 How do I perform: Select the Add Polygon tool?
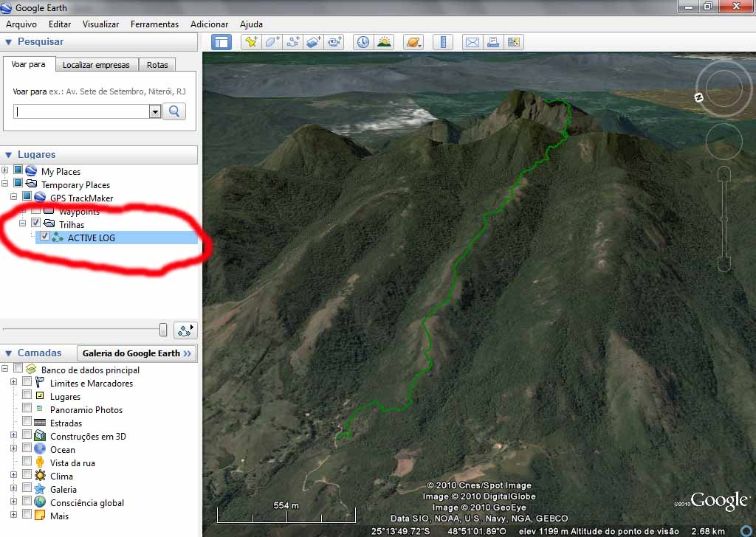click(272, 42)
